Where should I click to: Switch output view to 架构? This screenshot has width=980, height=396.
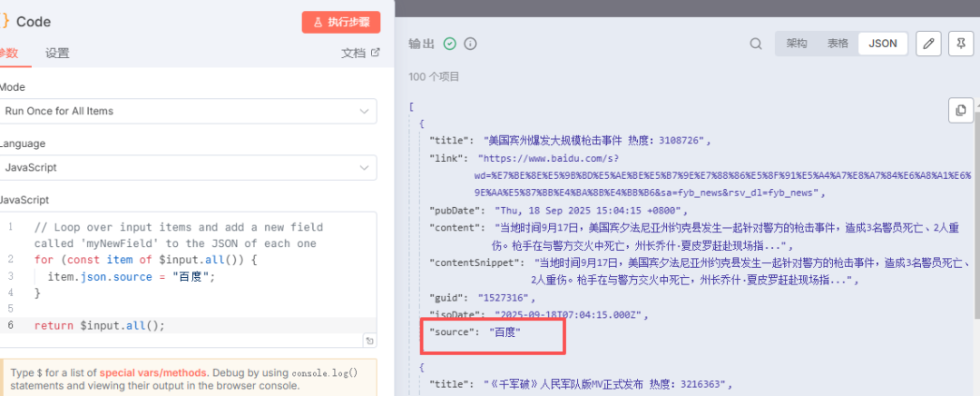pyautogui.click(x=796, y=44)
